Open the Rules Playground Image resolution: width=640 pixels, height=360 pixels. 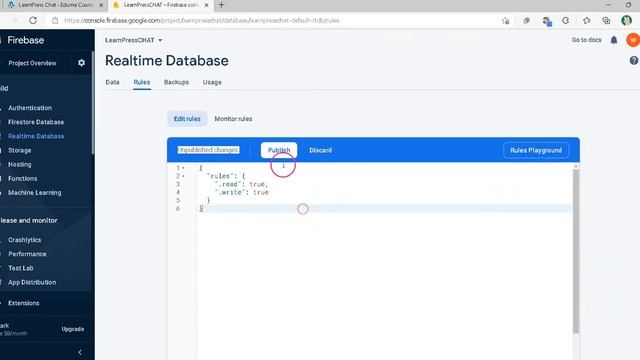(x=536, y=150)
